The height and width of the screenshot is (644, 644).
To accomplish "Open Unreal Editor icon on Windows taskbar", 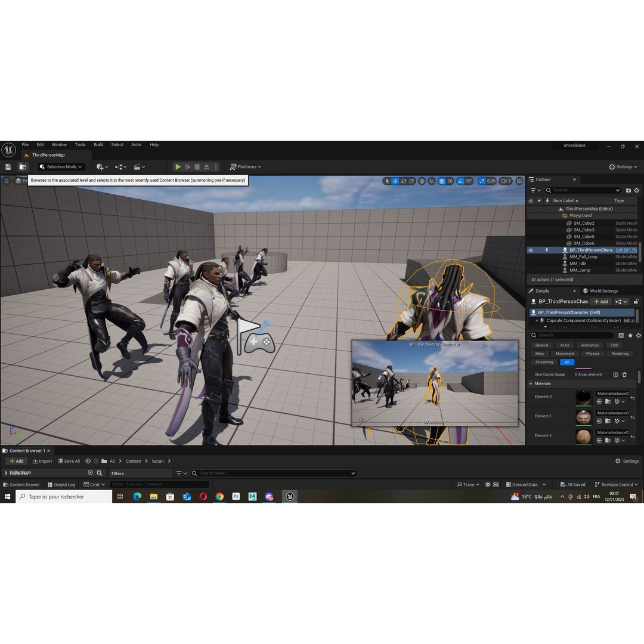I will tap(290, 497).
